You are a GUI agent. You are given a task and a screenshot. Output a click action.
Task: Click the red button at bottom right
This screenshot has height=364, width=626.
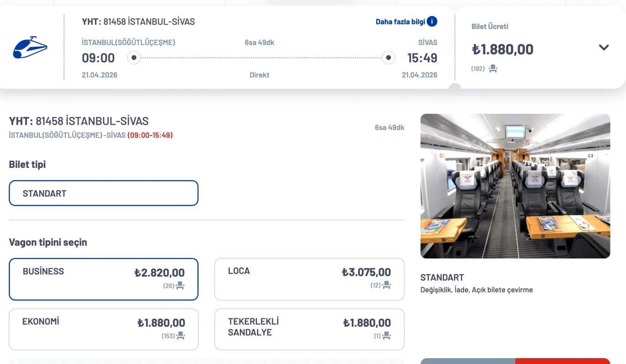(563, 361)
